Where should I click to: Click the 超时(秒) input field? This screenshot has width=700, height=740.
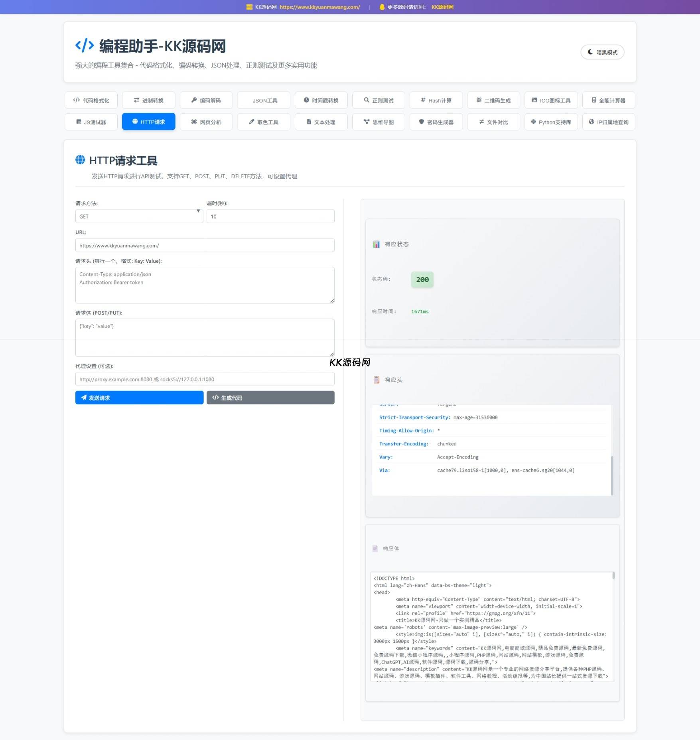pyautogui.click(x=270, y=216)
